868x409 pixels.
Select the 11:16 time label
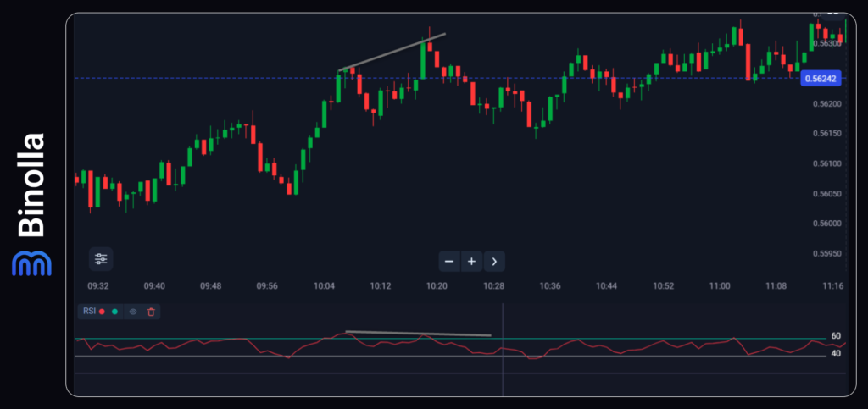(x=833, y=286)
